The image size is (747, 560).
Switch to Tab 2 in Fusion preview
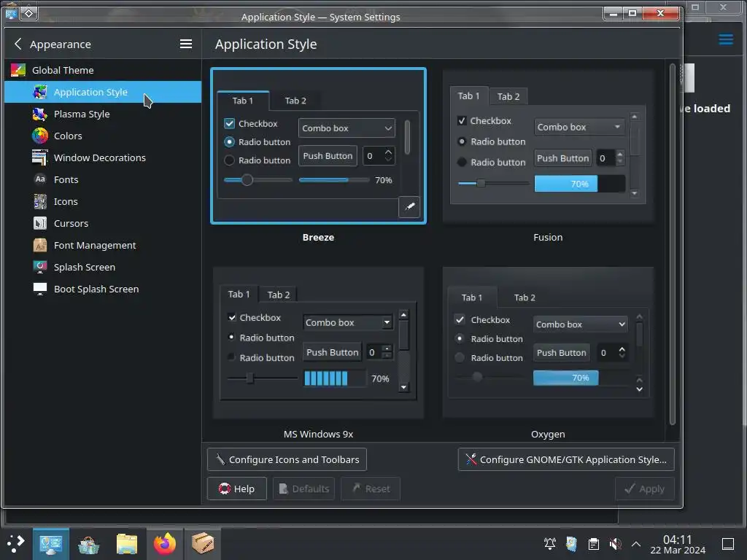point(508,96)
